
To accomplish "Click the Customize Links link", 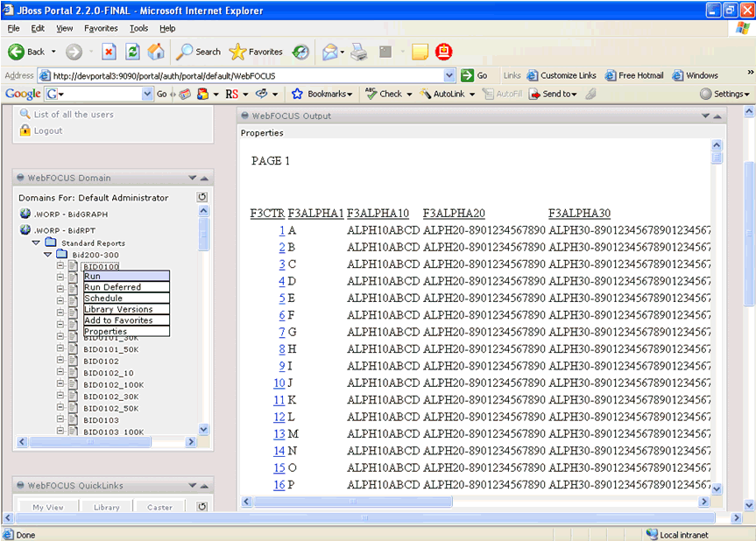I will click(x=562, y=75).
